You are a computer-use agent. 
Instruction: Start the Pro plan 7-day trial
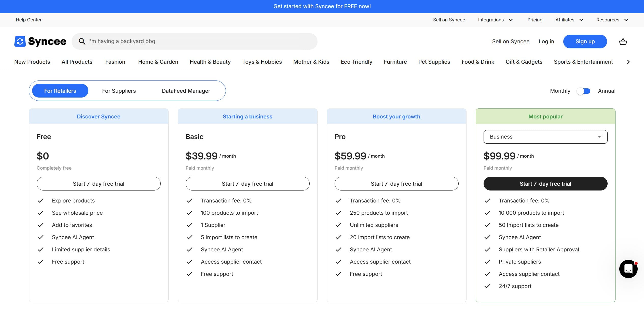[x=396, y=184]
